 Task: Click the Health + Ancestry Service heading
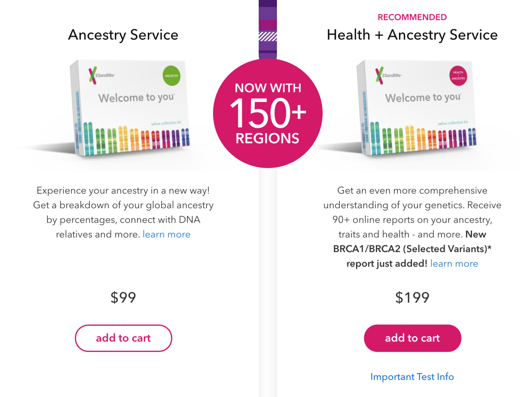[x=412, y=35]
